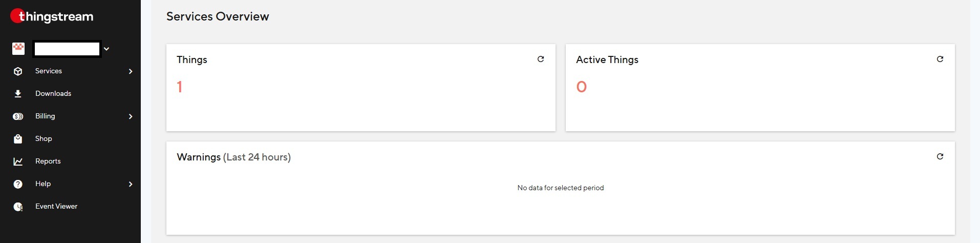Click the thingstream logo
The width and height of the screenshot is (980, 243).
coord(52,16)
